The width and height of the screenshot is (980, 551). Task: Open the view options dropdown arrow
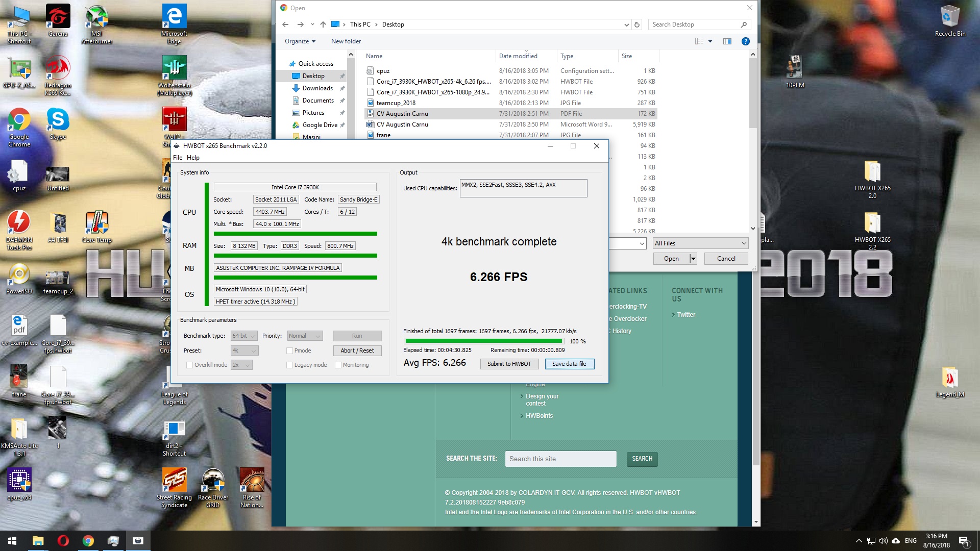pos(710,41)
